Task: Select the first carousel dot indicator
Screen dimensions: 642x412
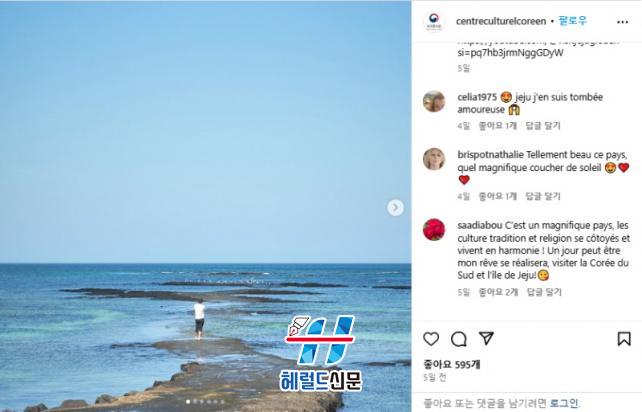Action: [x=188, y=402]
